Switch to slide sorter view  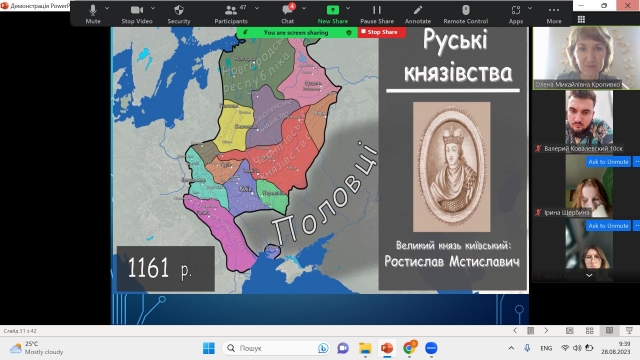[x=589, y=331]
